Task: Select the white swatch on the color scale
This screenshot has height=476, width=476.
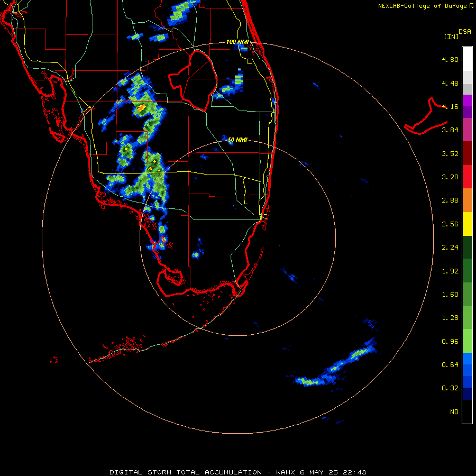Action: 467,59
